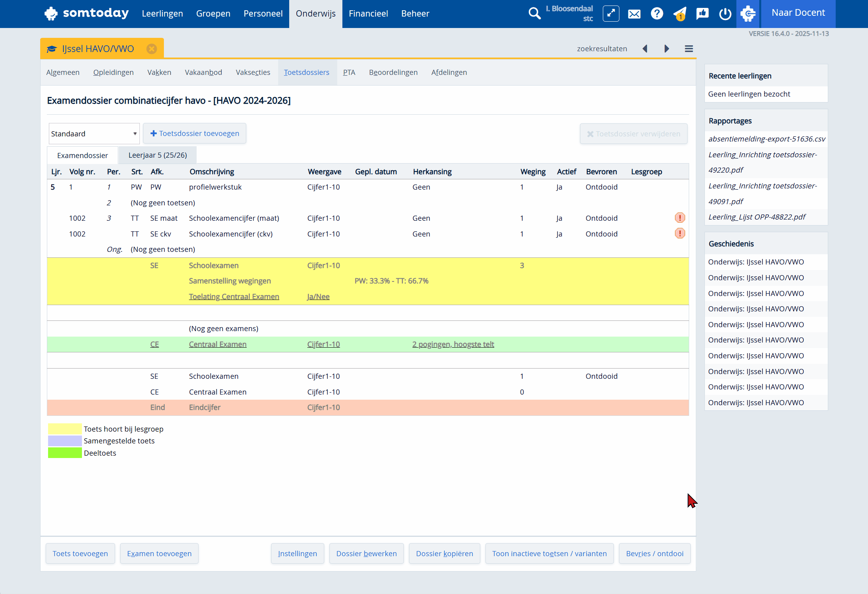Click the fullscreen expand arrows icon

(611, 14)
